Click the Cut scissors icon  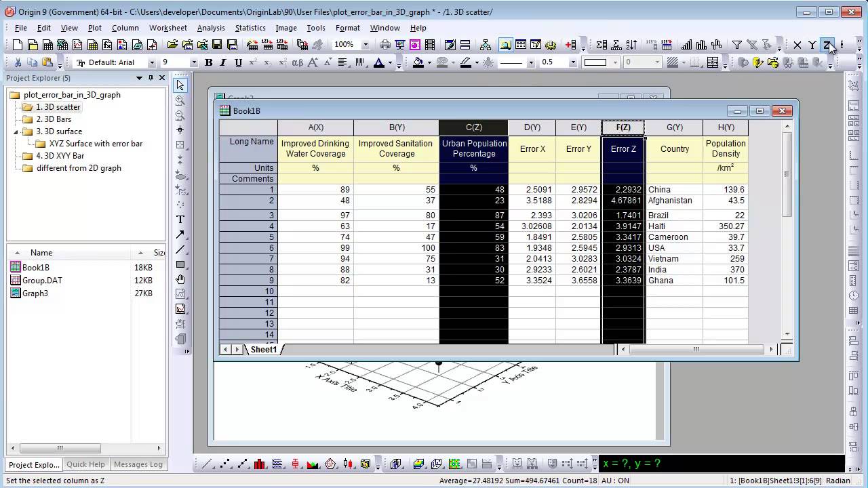(18, 62)
